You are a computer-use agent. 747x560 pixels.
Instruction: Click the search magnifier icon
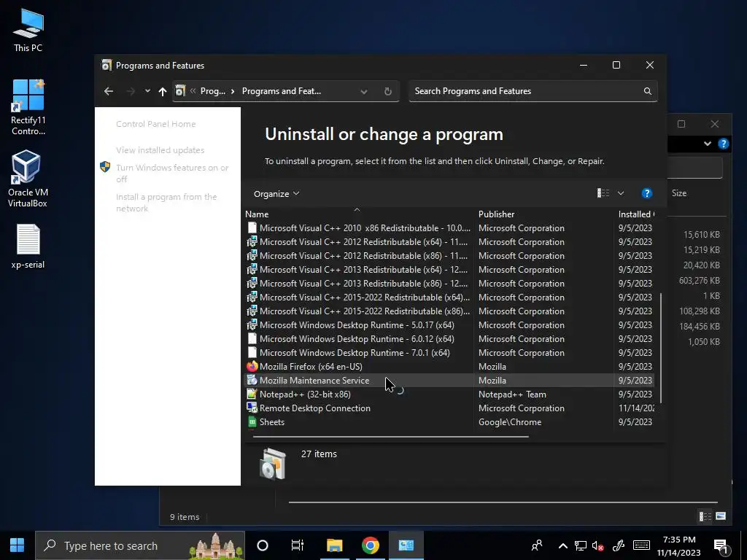click(648, 91)
